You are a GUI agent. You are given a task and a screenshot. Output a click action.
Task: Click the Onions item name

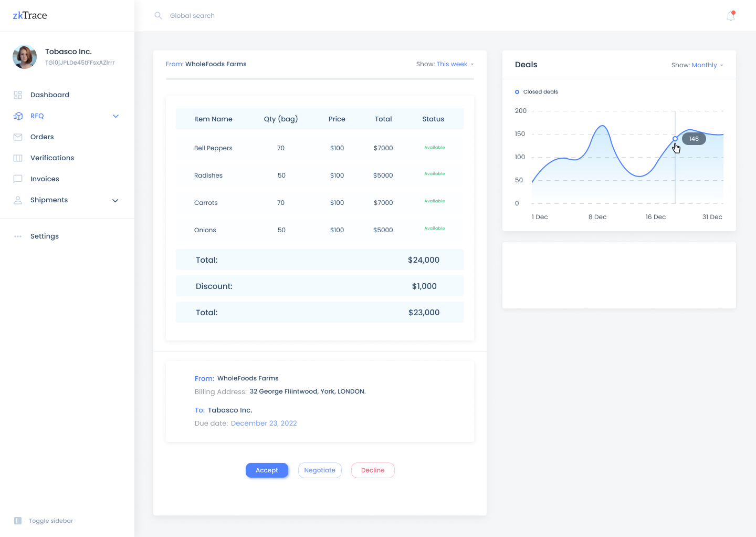205,230
